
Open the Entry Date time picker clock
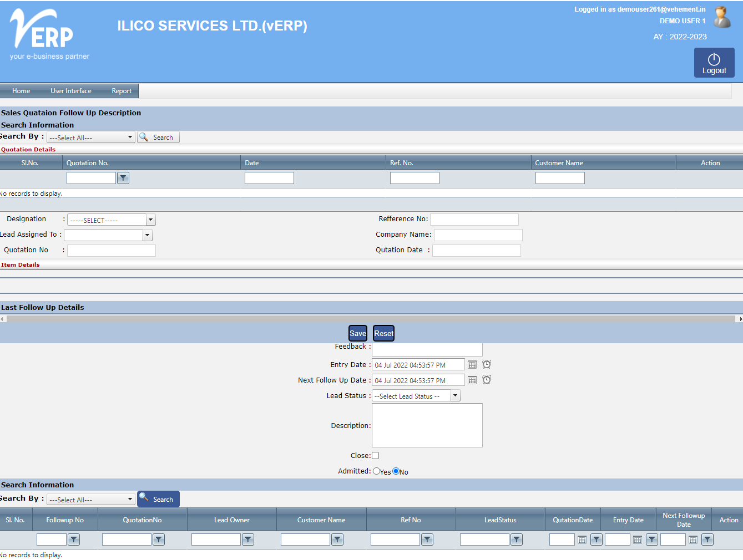point(487,364)
